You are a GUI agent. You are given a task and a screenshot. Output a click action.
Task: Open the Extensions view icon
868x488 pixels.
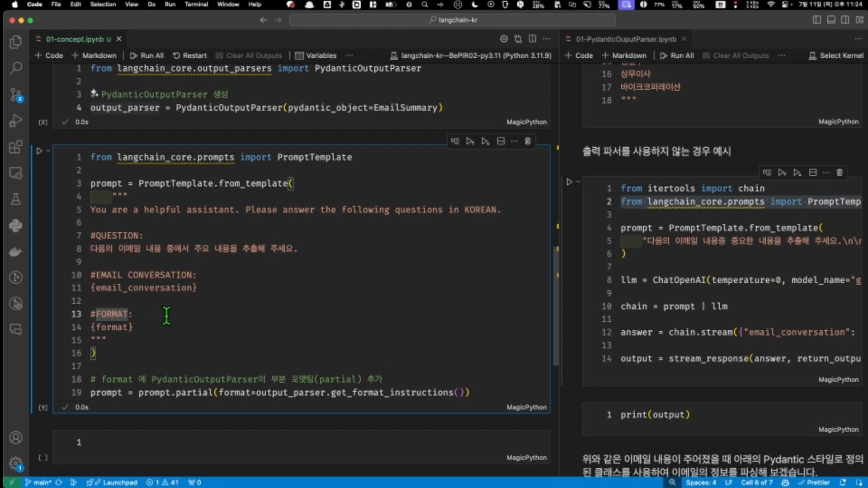15,147
